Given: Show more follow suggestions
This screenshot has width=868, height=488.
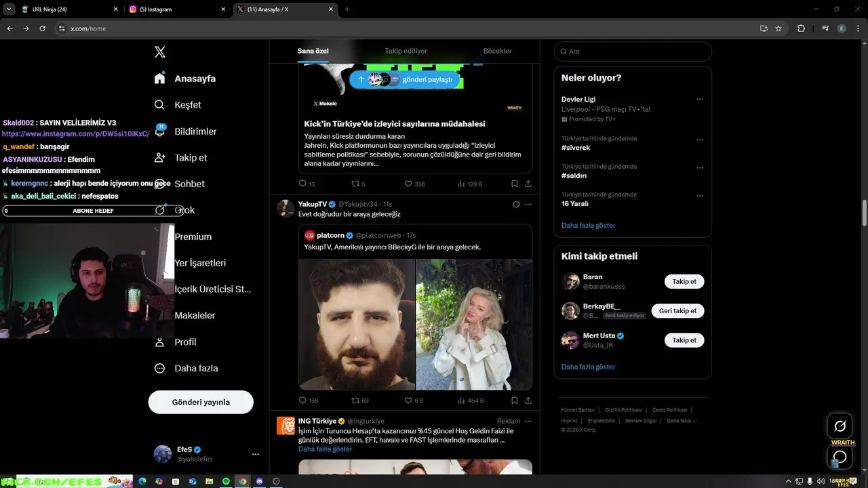Looking at the screenshot, I should click(588, 367).
